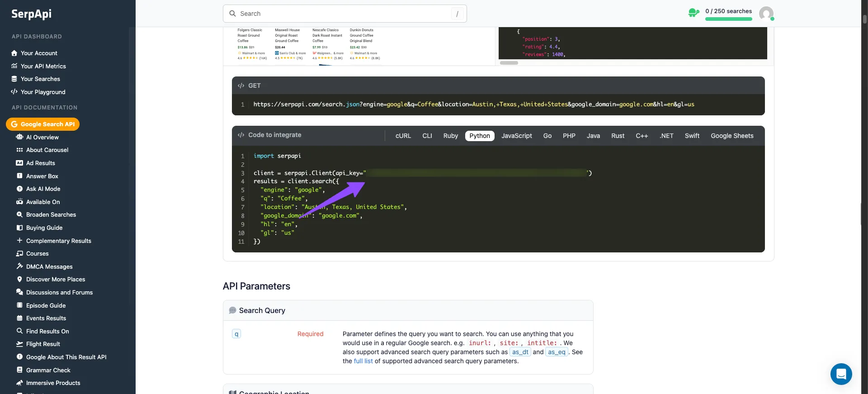Screen dimensions: 868x394
Task: Click the api_key value in code
Action: pos(476,173)
